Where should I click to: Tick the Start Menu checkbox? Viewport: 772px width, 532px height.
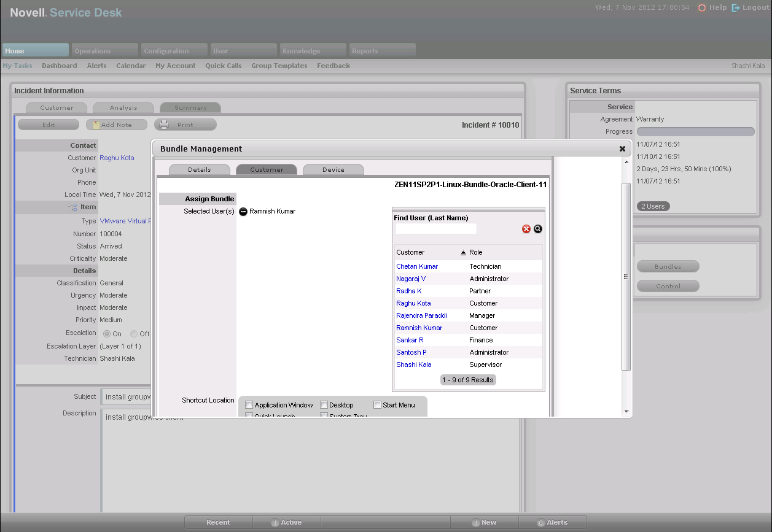click(377, 405)
